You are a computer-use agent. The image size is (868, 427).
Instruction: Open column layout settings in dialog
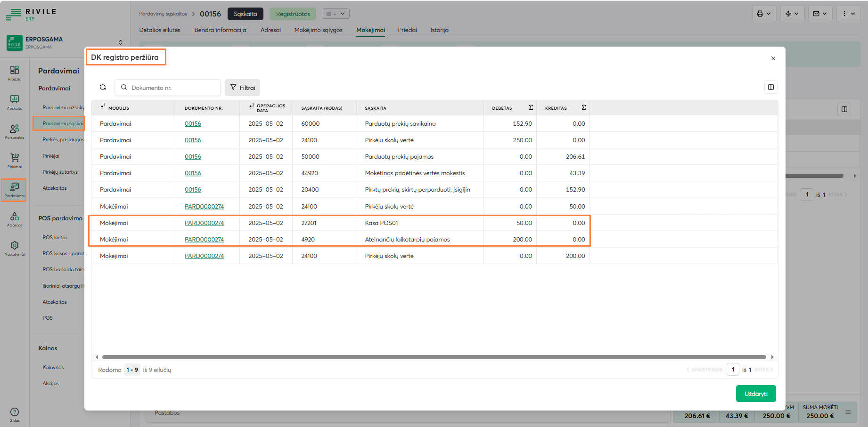click(770, 87)
